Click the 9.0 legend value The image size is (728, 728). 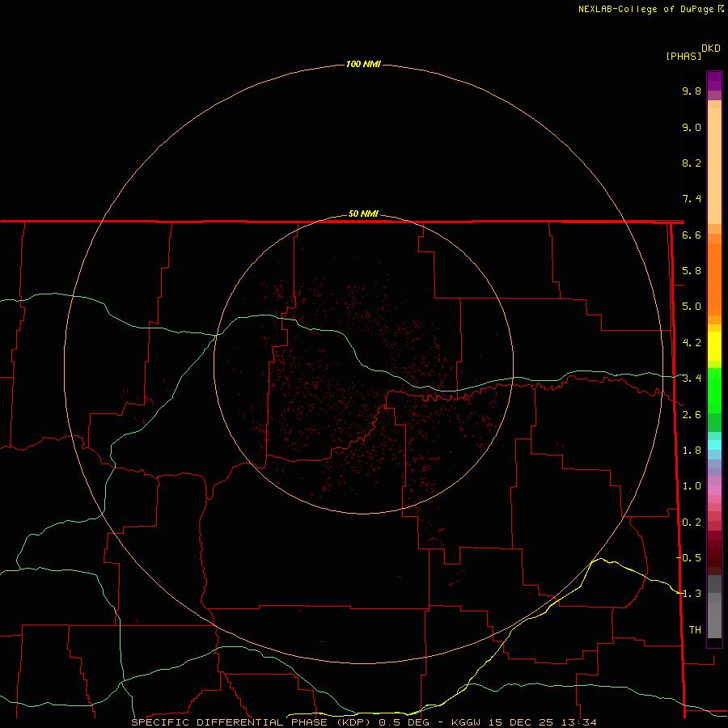click(x=692, y=127)
